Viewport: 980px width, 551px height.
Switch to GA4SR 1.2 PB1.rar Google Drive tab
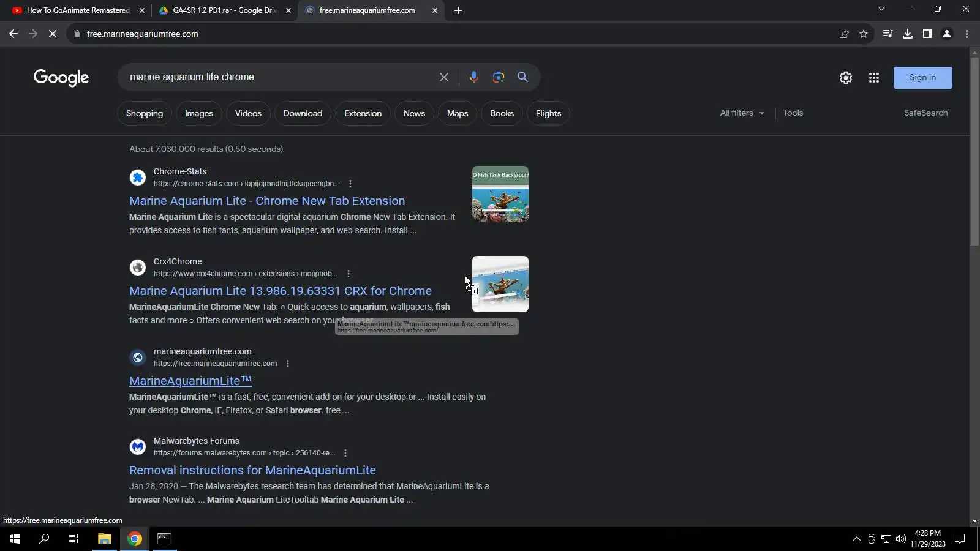[225, 10]
